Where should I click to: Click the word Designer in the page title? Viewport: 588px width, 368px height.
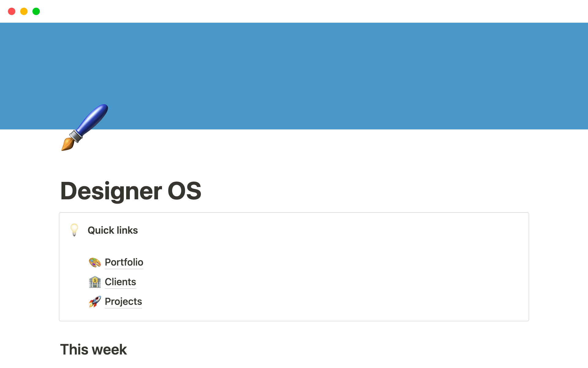pyautogui.click(x=111, y=191)
